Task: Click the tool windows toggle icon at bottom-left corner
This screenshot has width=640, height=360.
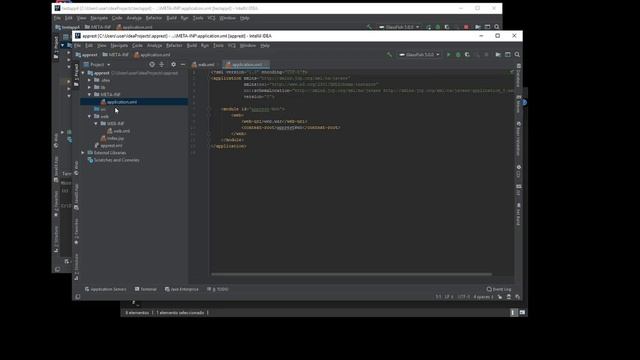Action: 78,297
